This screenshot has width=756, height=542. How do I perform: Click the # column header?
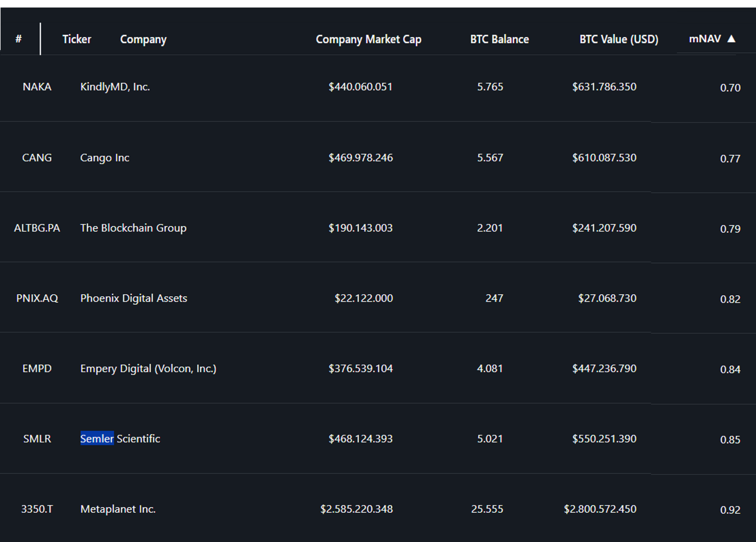coord(19,39)
